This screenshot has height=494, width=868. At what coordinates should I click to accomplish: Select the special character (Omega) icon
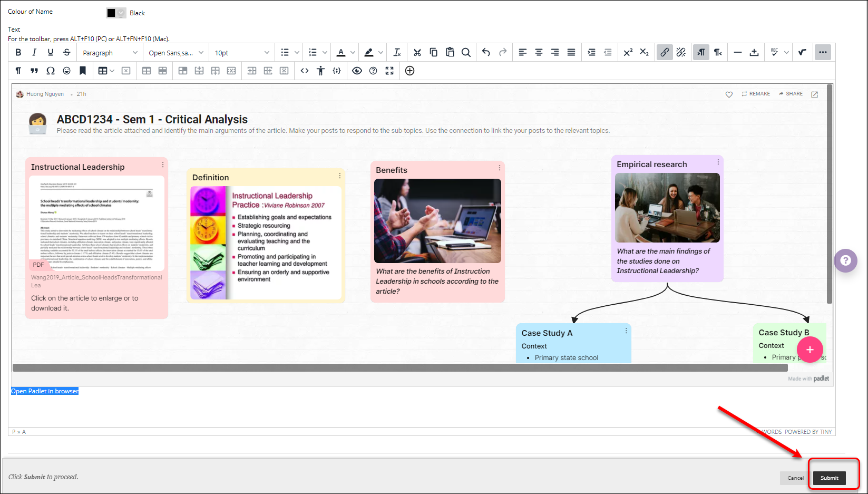coord(50,70)
